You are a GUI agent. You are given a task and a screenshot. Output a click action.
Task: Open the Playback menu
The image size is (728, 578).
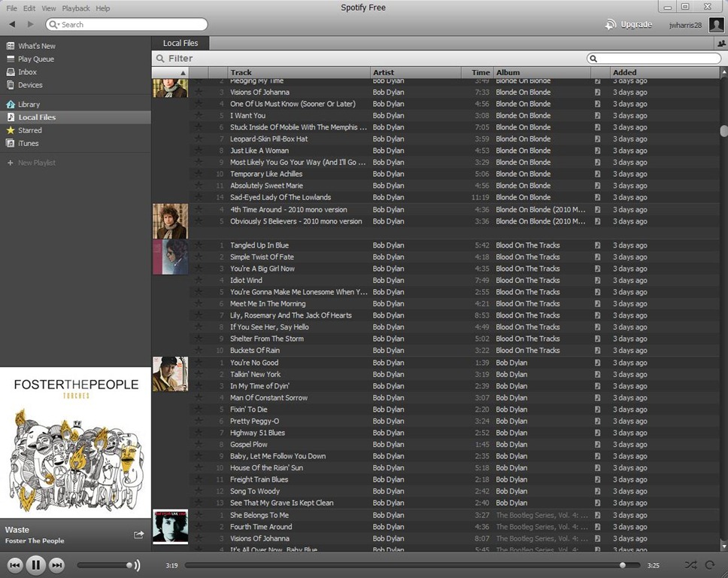coord(75,8)
